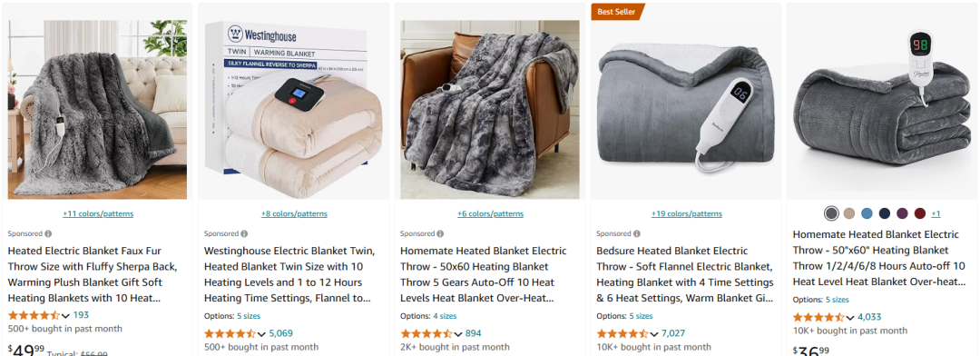
Task: Open +11 colors/patterns link
Action: point(98,214)
